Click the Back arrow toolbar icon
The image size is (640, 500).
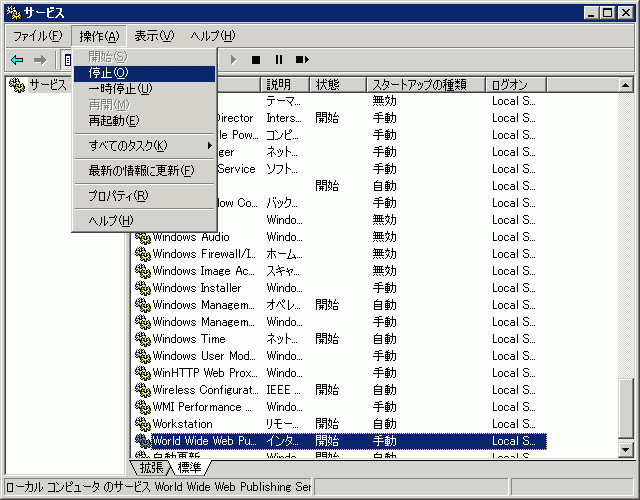click(x=17, y=60)
